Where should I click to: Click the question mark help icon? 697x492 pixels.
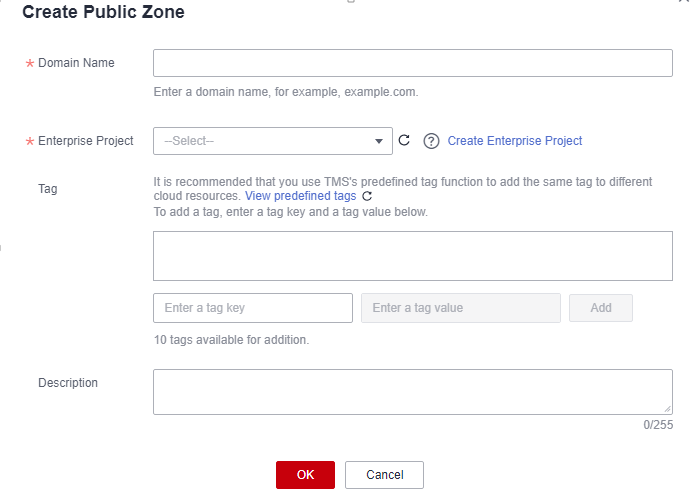coord(432,141)
